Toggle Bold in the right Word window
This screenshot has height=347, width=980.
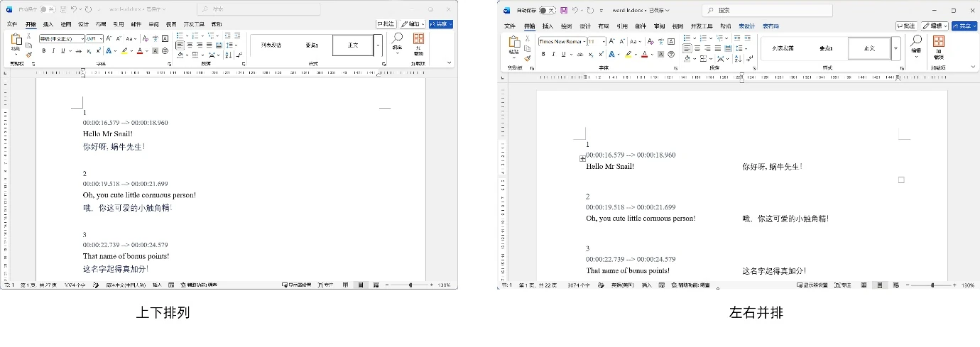coord(543,54)
